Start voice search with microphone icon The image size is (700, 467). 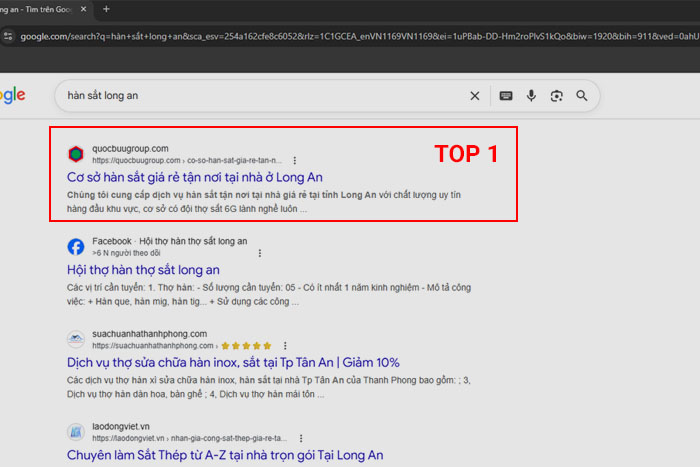(x=531, y=96)
